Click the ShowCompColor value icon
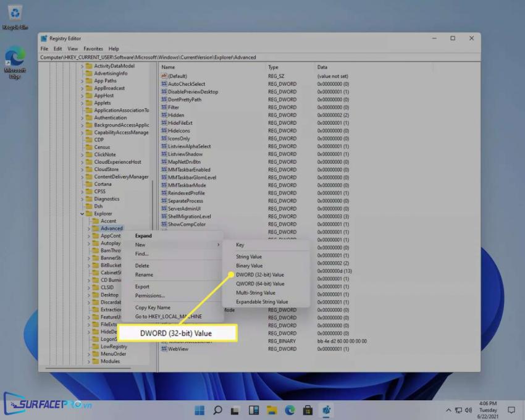The height and width of the screenshot is (420, 525). point(164,224)
